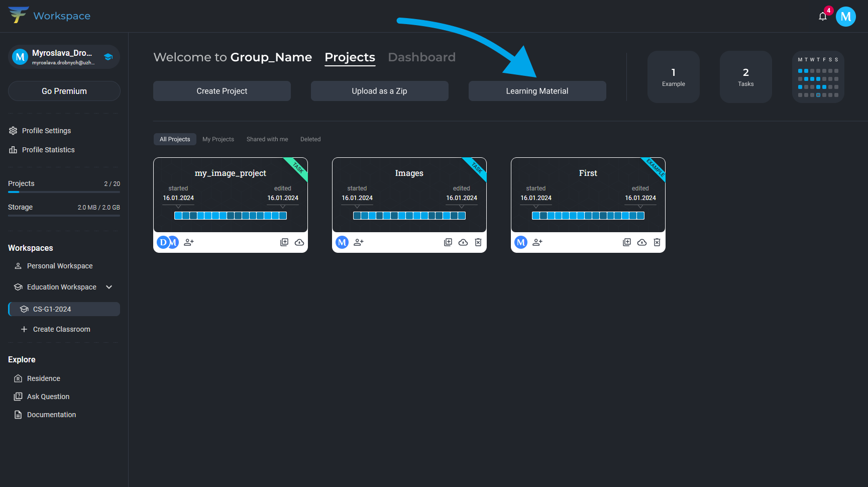Open user avatar menu in top bar
868x487 pixels.
[845, 17]
